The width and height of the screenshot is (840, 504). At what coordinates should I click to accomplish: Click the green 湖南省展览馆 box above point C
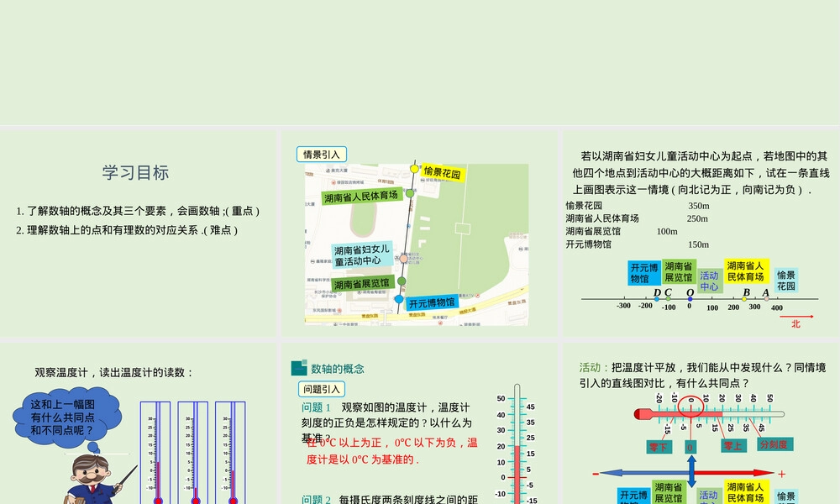[679, 272]
